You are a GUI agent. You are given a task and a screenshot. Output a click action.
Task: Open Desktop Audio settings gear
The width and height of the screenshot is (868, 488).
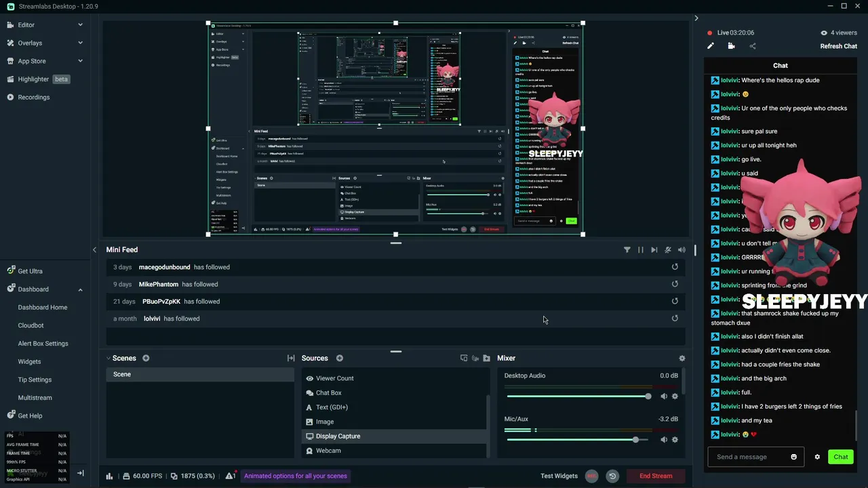click(675, 396)
